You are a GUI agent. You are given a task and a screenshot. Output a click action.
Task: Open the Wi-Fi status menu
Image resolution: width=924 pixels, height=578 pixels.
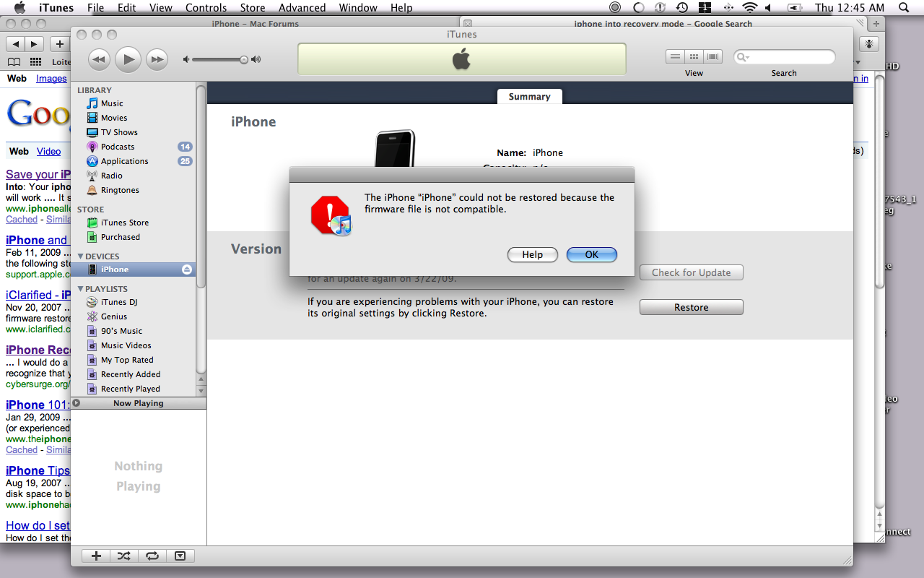pos(749,7)
